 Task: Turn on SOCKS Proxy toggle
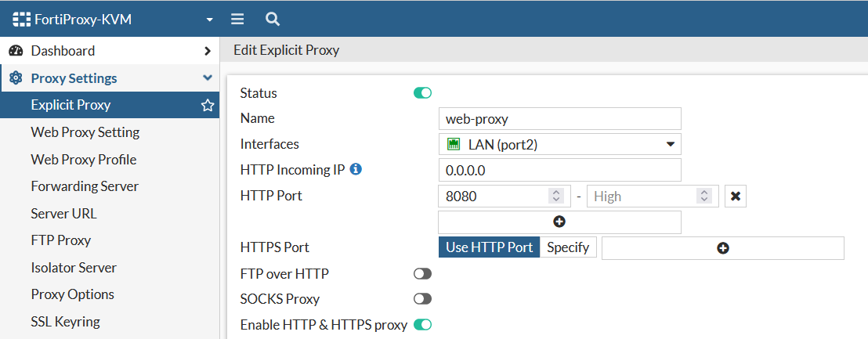[x=422, y=299]
